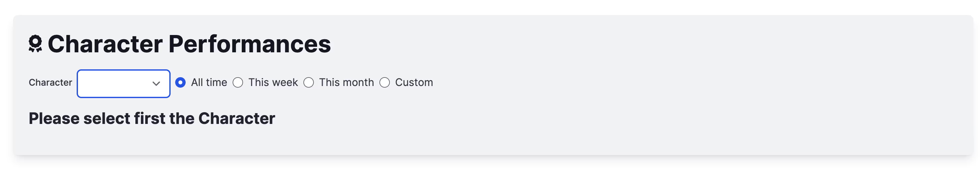This screenshot has width=980, height=172.
Task: Pick the Custom radio button circle
Action: [x=385, y=82]
